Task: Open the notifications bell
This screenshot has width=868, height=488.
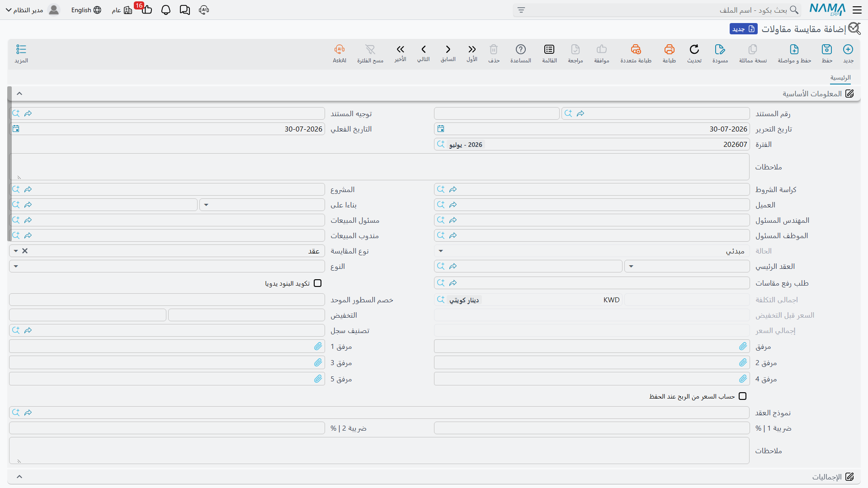Action: 166,10
